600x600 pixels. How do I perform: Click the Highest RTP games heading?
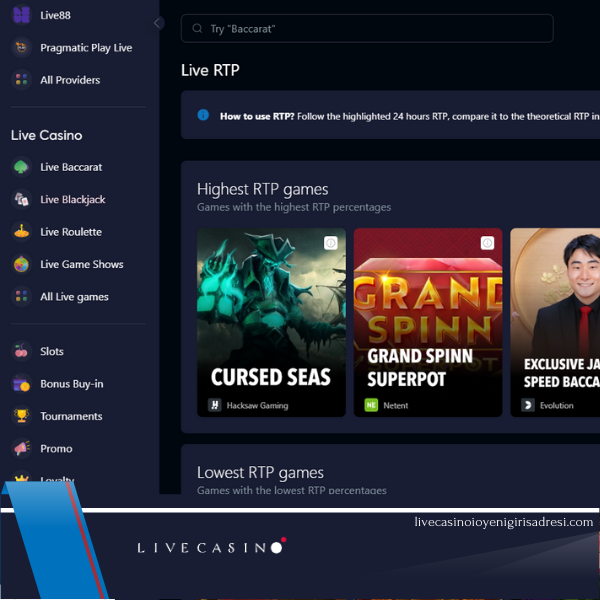point(262,189)
